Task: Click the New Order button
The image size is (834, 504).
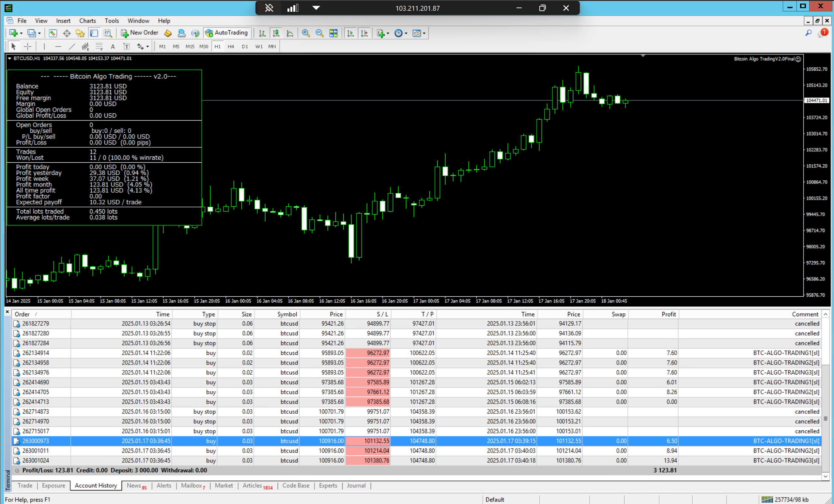Action: click(140, 33)
